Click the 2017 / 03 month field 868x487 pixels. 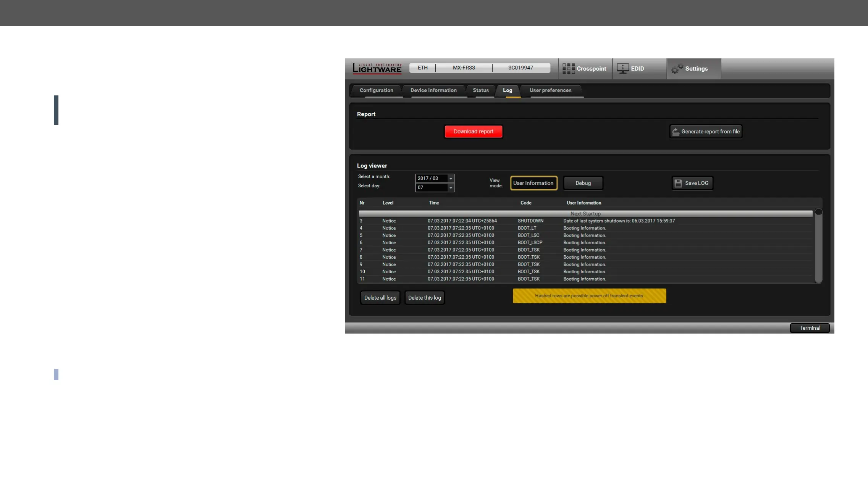431,179
